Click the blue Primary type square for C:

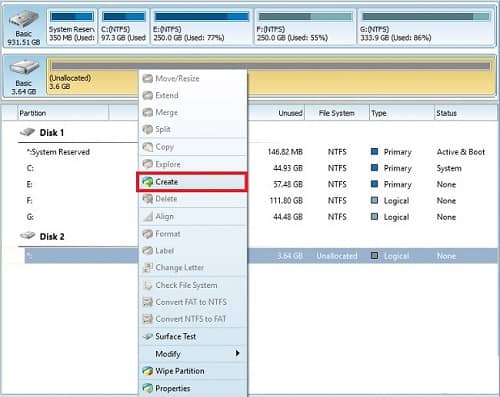pyautogui.click(x=374, y=168)
